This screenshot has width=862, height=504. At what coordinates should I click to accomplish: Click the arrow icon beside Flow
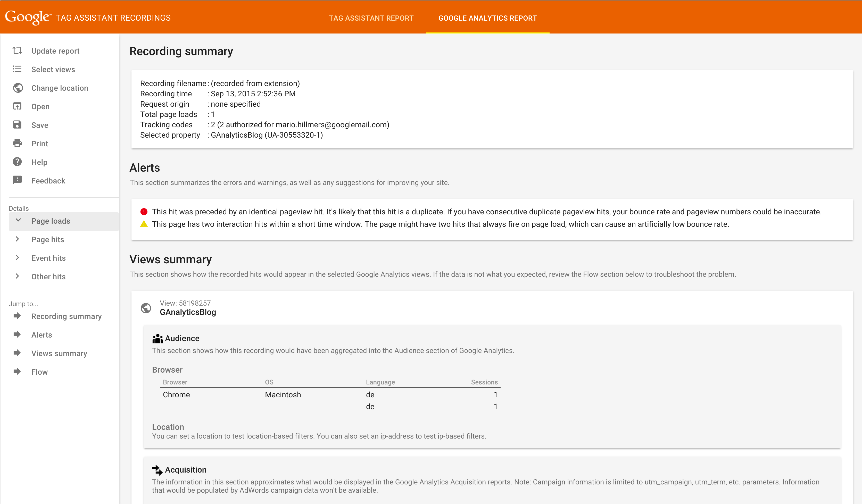[x=17, y=371]
